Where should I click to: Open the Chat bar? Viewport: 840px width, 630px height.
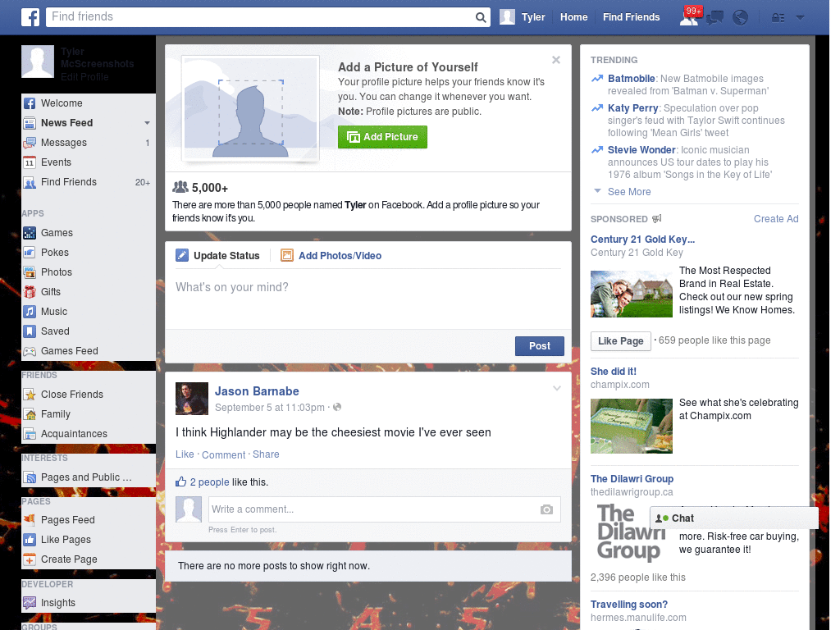click(734, 518)
